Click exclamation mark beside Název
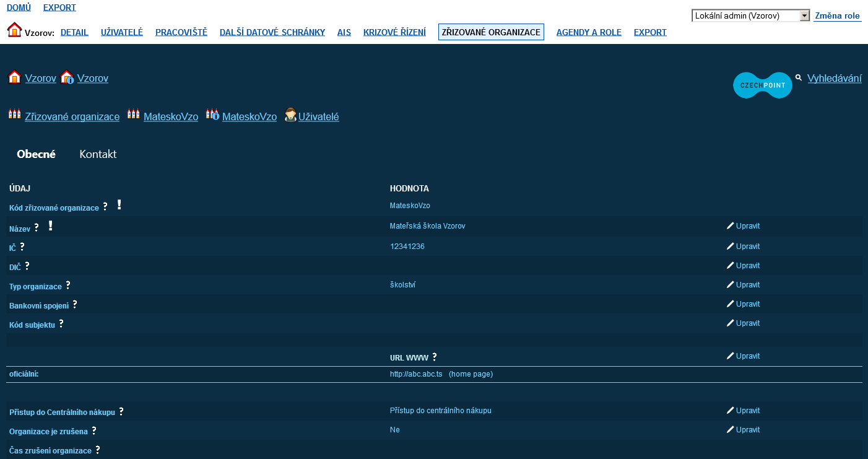 (x=50, y=226)
